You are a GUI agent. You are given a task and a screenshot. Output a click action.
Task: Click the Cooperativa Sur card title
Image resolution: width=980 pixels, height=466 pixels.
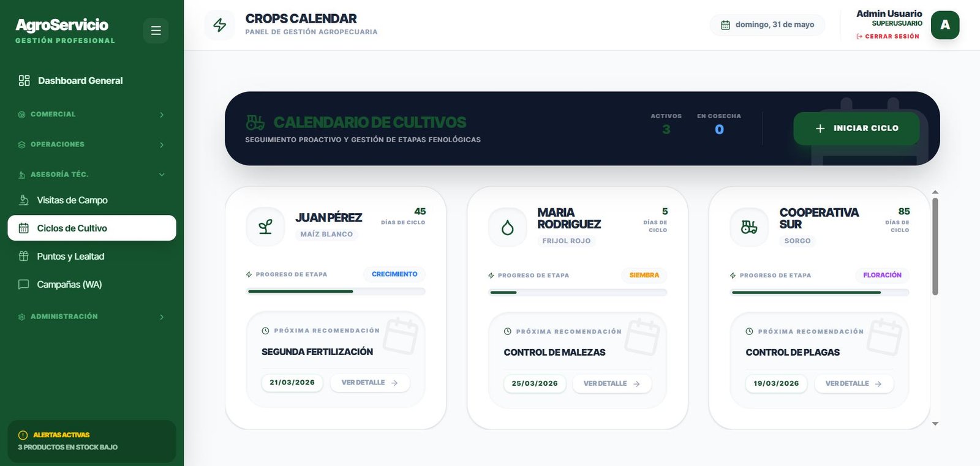coord(819,219)
